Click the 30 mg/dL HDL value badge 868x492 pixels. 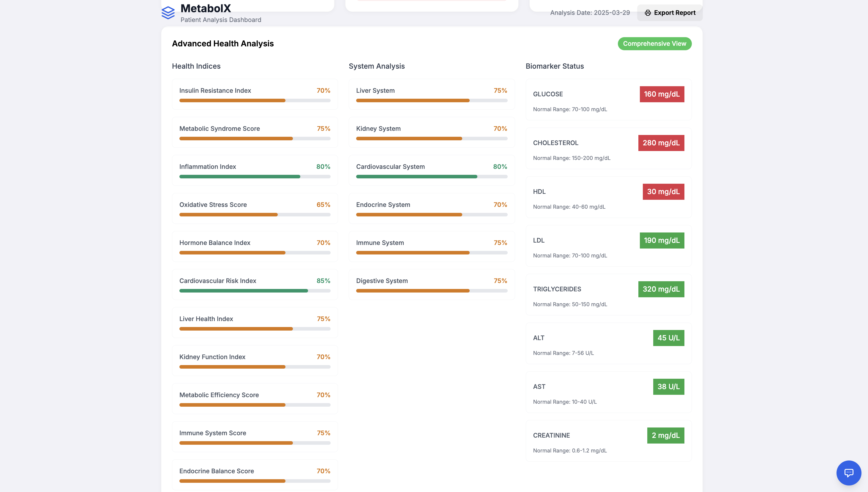click(x=663, y=191)
